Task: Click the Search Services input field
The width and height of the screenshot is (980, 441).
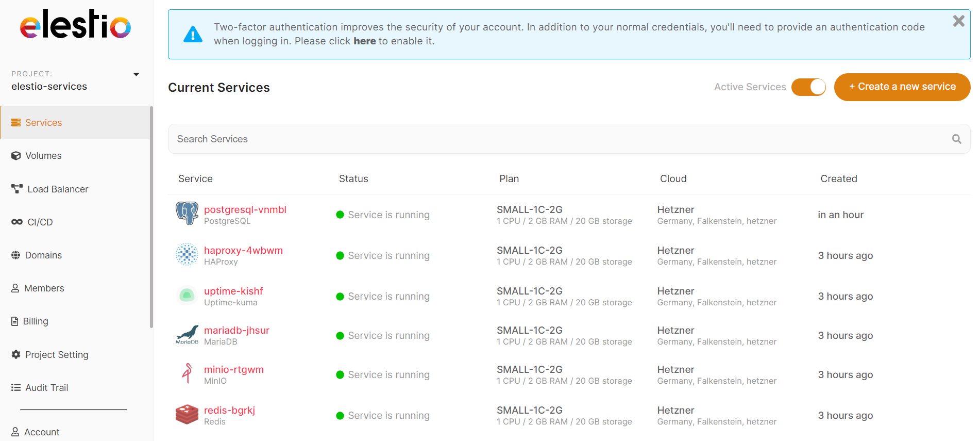Action: coord(562,139)
